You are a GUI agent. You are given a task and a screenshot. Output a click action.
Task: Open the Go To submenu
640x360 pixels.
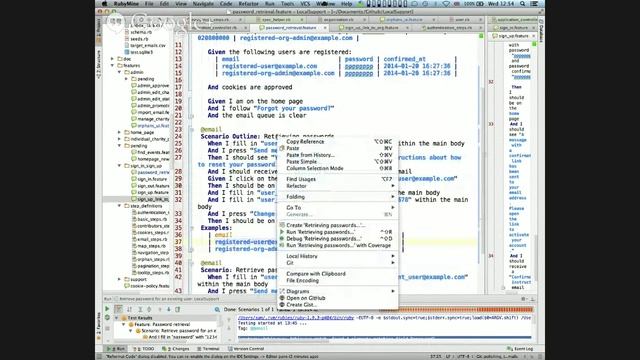337,208
